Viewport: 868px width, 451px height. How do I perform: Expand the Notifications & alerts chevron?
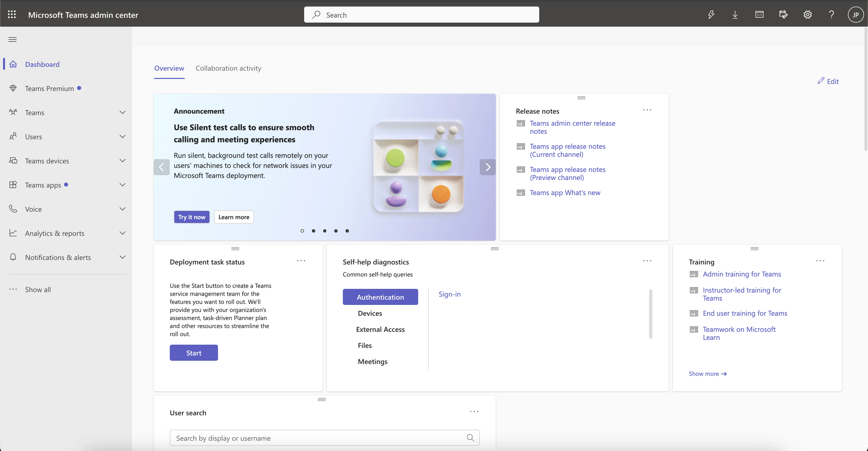[123, 257]
